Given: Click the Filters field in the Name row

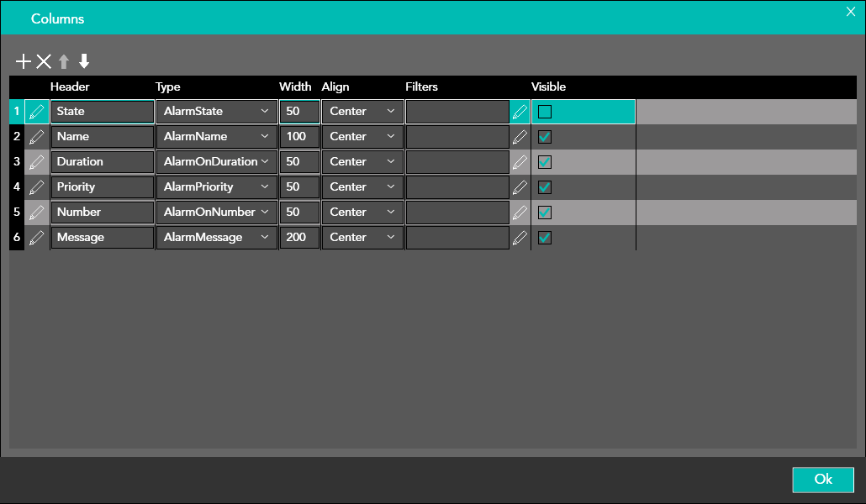Looking at the screenshot, I should [x=457, y=137].
